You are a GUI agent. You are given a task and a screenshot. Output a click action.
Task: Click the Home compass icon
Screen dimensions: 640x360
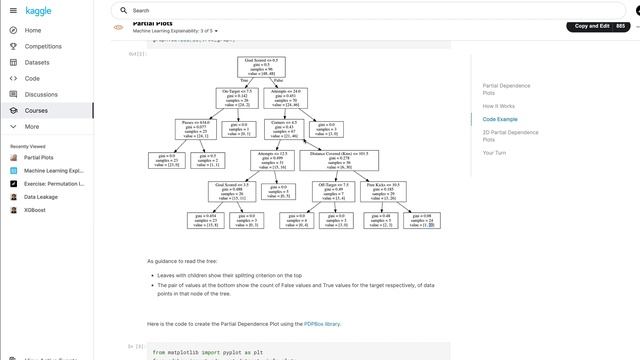tap(13, 30)
